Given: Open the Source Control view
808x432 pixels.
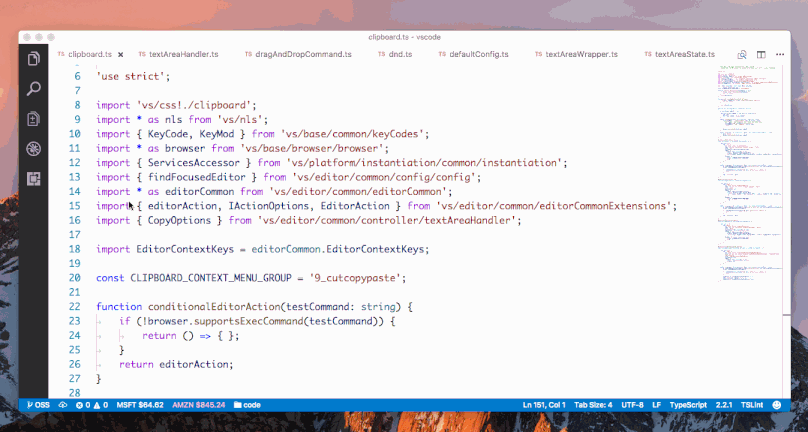Looking at the screenshot, I should [x=33, y=119].
